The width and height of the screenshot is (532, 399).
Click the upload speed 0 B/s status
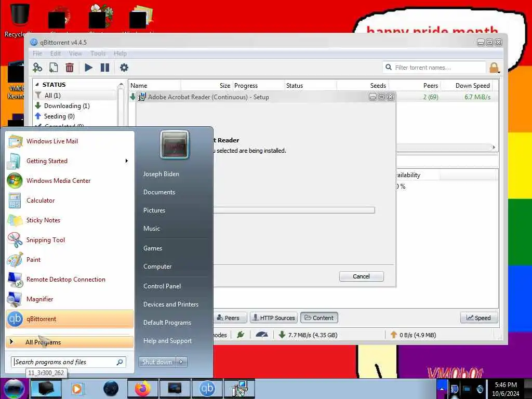(x=413, y=335)
